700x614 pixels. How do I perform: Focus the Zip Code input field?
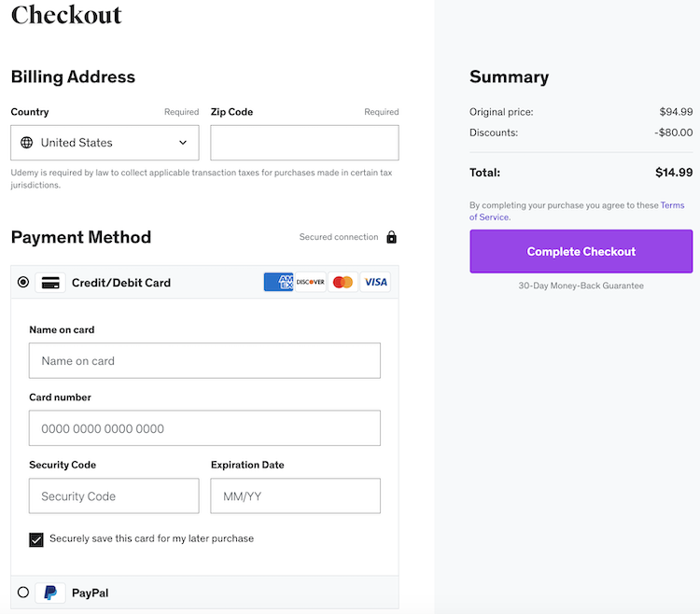pyautogui.click(x=304, y=143)
